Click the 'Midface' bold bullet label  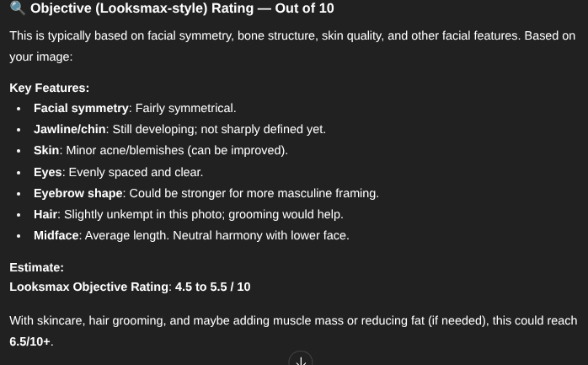56,235
